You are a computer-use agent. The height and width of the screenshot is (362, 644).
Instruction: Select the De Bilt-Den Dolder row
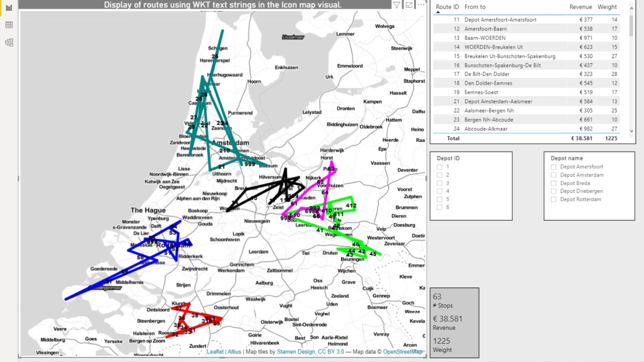[526, 74]
